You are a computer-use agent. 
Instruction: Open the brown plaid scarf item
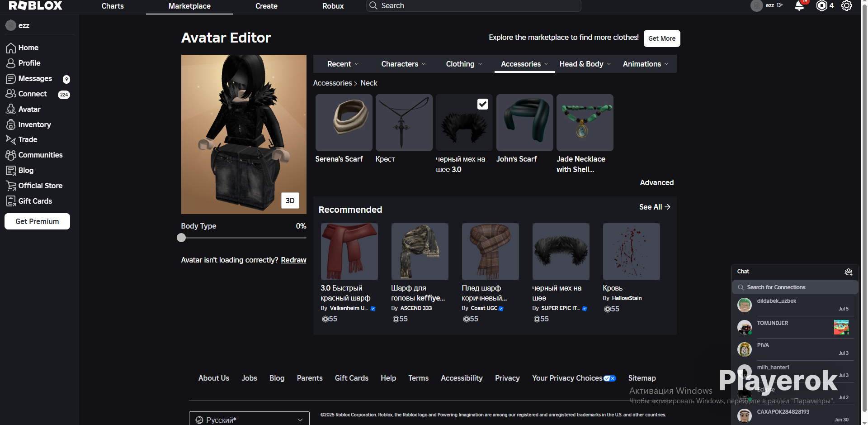[x=490, y=252]
